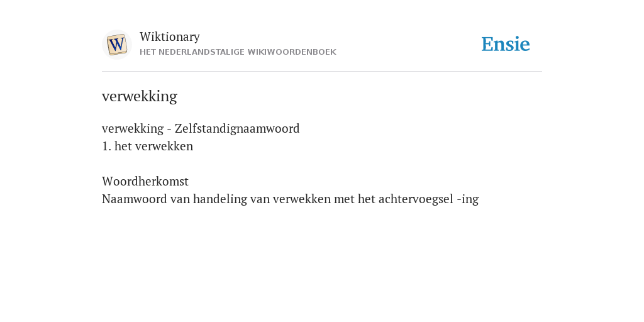
Task: Click the word WIKIWOORDENBOEK in the subtitle
Action: coord(292,52)
